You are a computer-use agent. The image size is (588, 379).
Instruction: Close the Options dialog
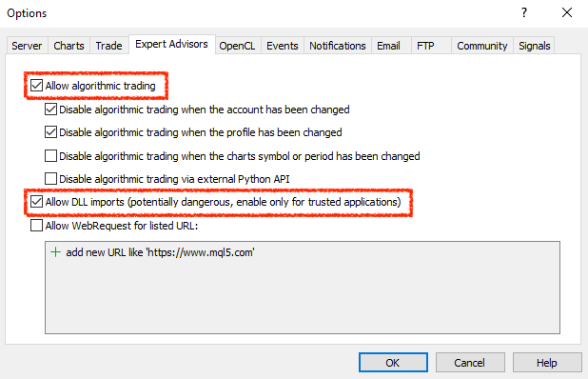pos(567,12)
